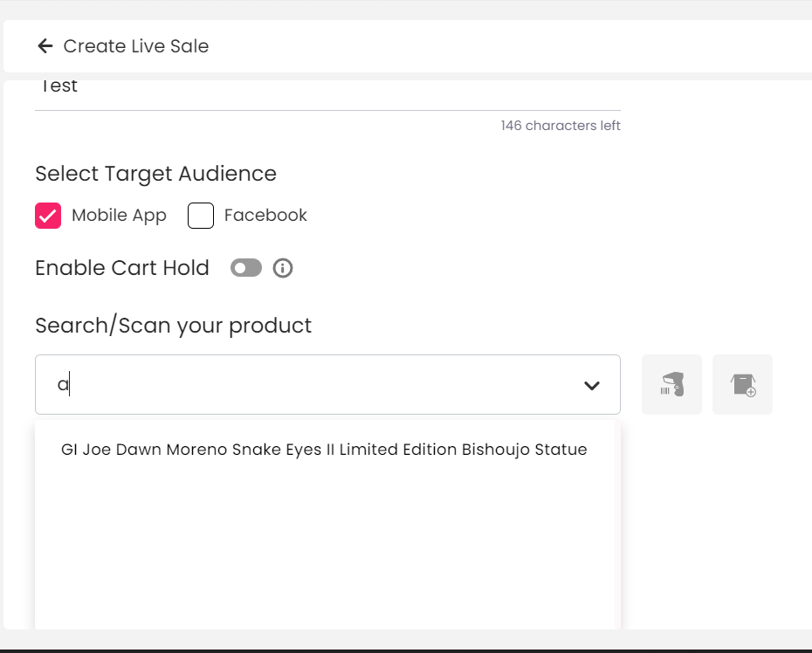Open the barcode scanner button

(x=671, y=385)
